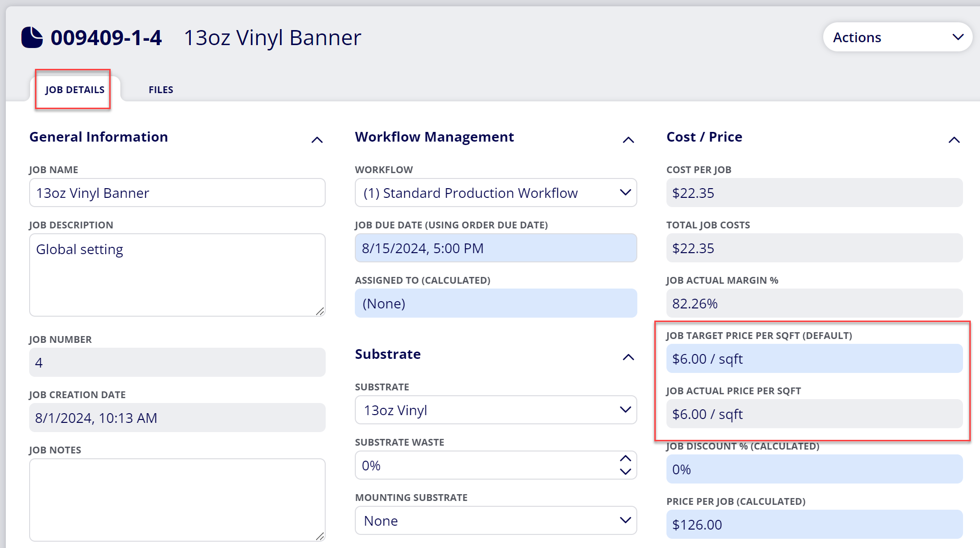The image size is (980, 548).
Task: Click the Workflow Management heading
Action: [x=434, y=137]
